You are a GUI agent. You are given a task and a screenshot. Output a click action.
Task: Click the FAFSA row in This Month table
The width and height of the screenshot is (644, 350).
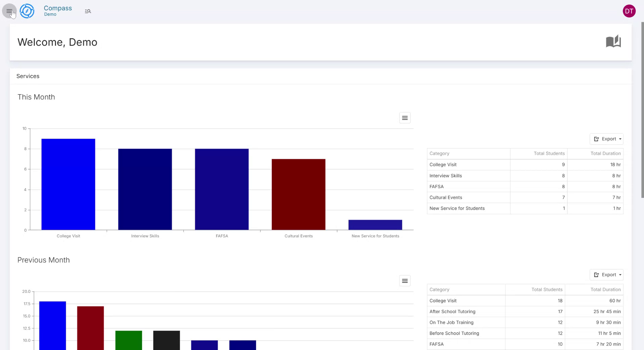tap(525, 187)
